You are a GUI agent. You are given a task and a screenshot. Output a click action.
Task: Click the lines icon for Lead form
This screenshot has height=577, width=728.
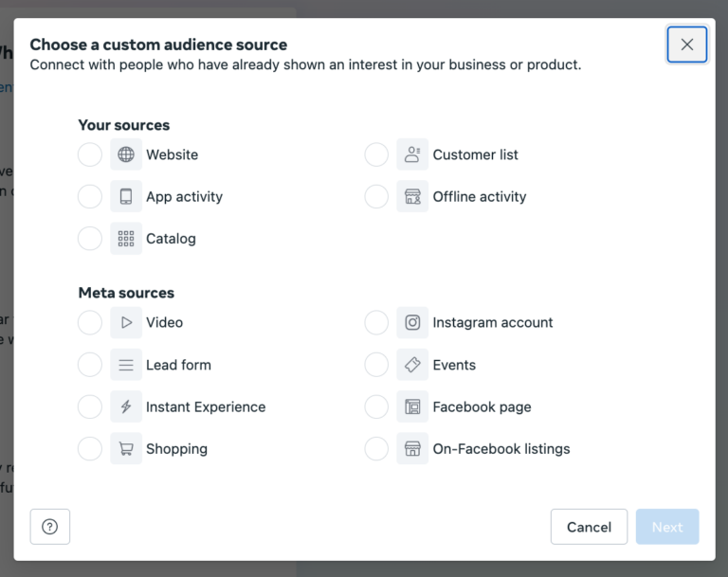click(126, 365)
